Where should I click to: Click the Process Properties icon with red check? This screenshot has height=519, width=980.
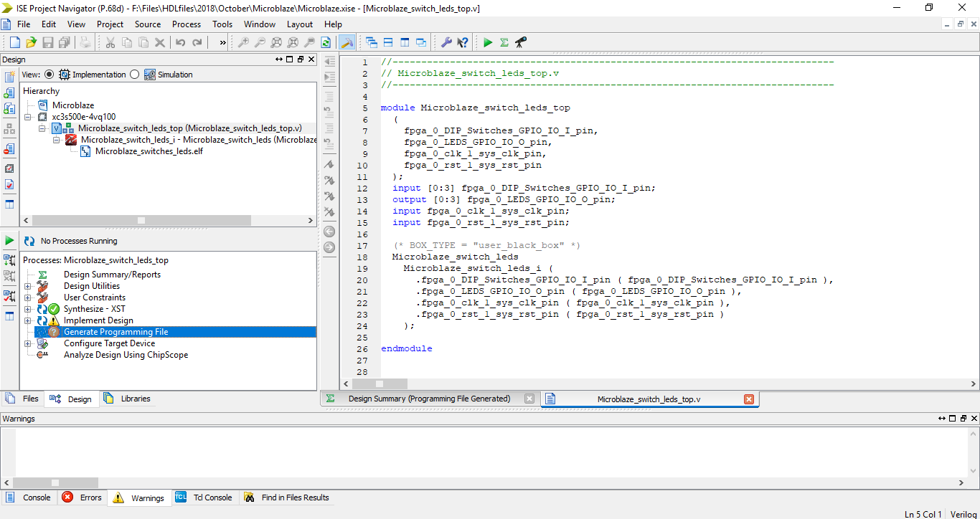pos(9,295)
